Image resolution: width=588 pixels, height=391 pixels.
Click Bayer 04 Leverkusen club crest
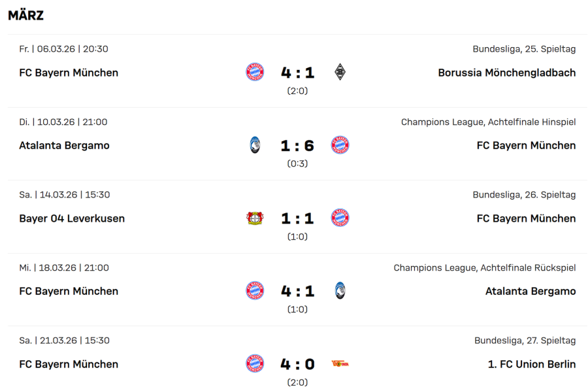point(255,218)
